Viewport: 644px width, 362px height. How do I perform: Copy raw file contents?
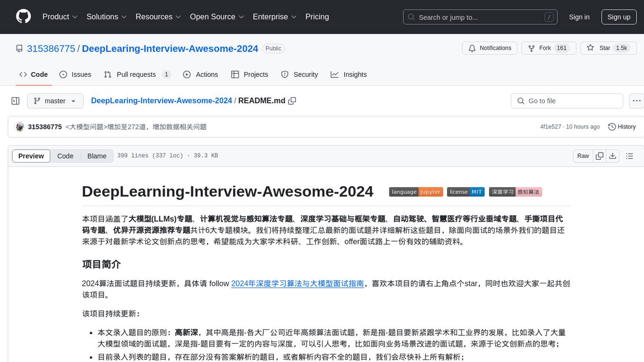[x=599, y=156]
